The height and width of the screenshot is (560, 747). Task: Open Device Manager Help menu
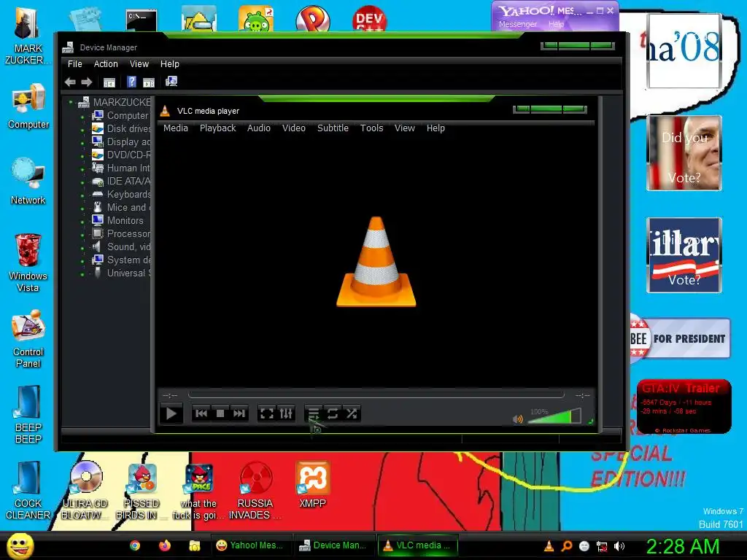169,64
